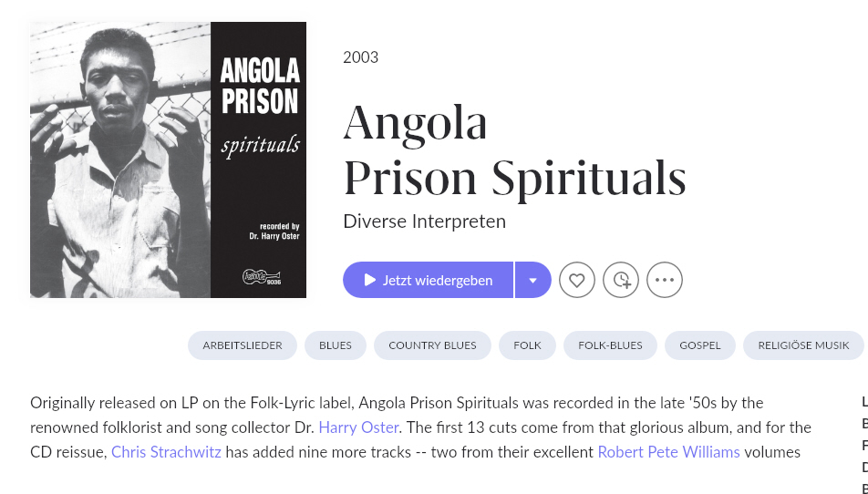Open the three-dots more options menu
868x494 pixels.
(x=665, y=280)
